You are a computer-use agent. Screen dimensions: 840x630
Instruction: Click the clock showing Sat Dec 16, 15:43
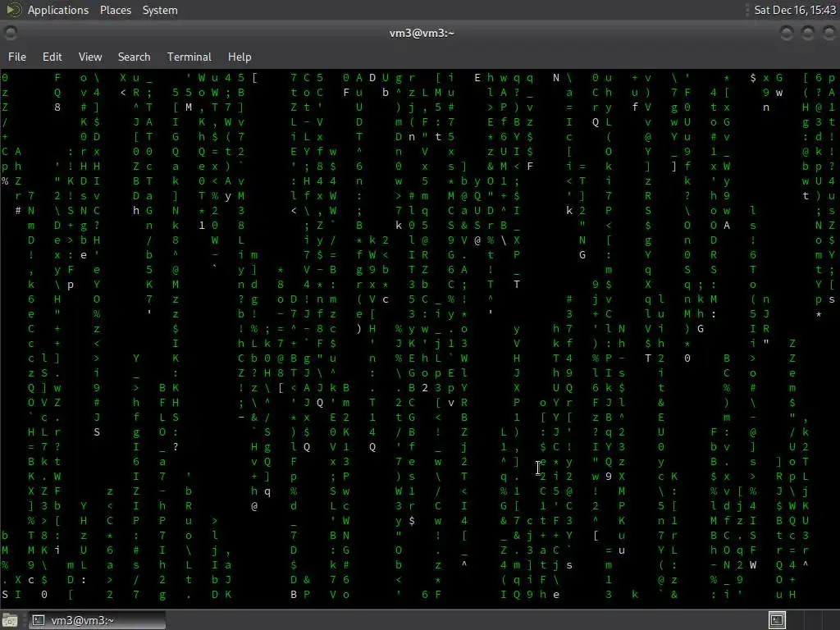tap(794, 10)
